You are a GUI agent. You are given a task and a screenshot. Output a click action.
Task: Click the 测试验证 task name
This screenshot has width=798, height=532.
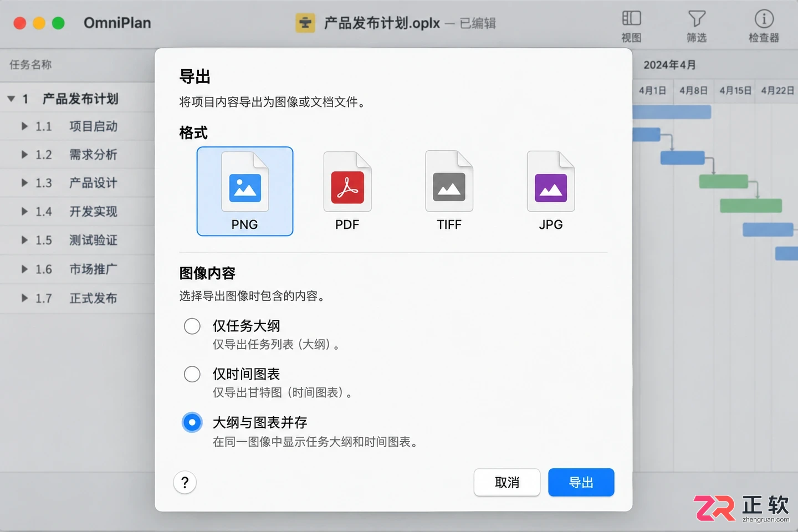coord(93,241)
